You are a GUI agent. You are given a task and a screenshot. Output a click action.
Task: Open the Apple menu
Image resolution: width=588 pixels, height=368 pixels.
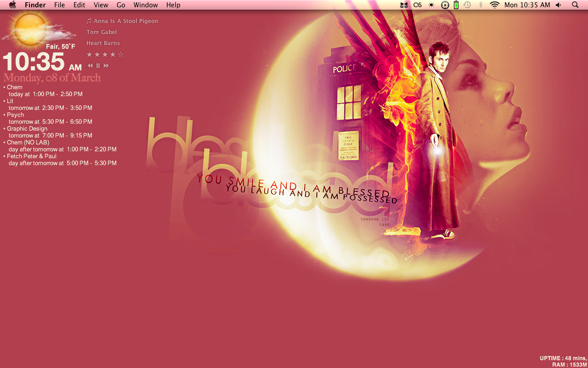point(12,5)
